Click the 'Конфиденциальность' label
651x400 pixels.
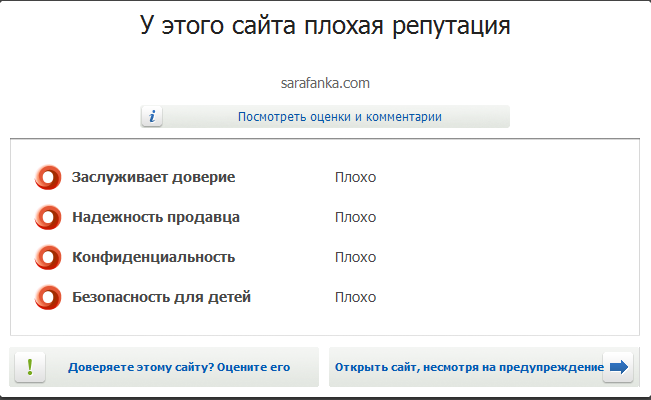click(x=154, y=257)
